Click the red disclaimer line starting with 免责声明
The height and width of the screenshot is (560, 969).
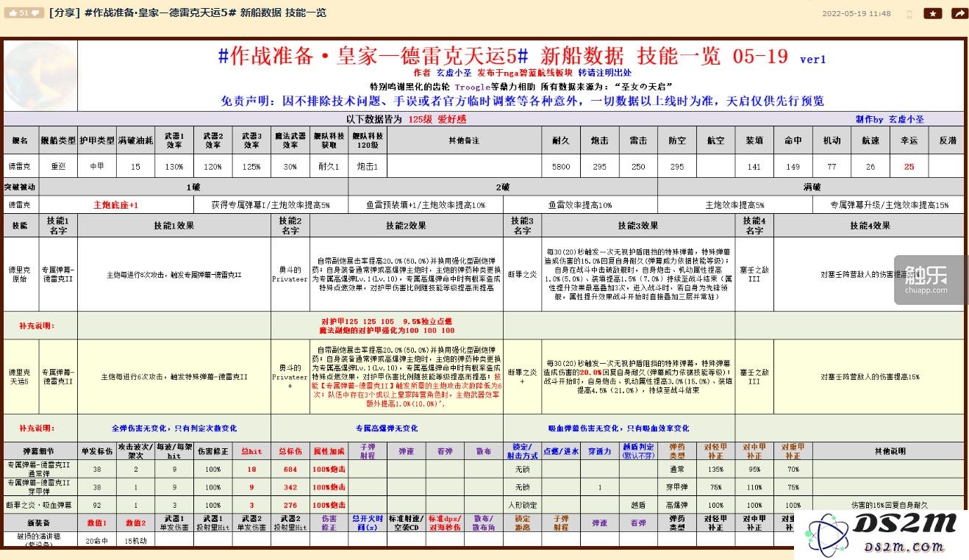tap(522, 101)
